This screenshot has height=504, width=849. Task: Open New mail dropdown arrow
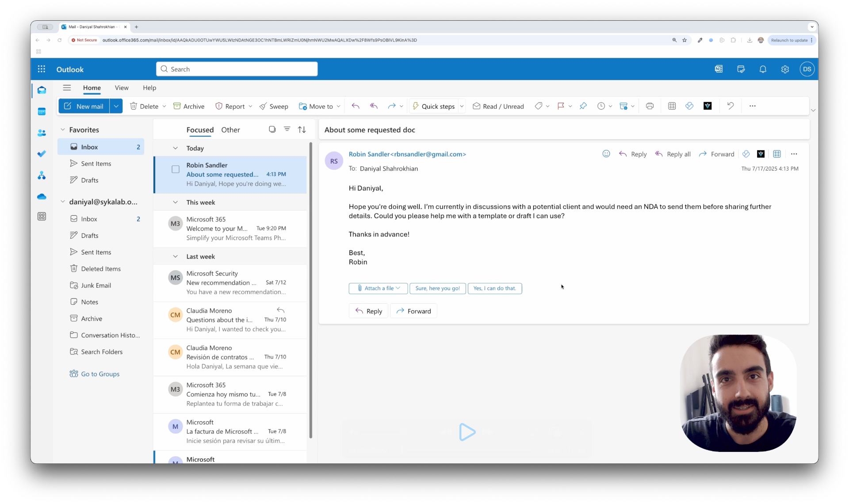[x=116, y=106]
